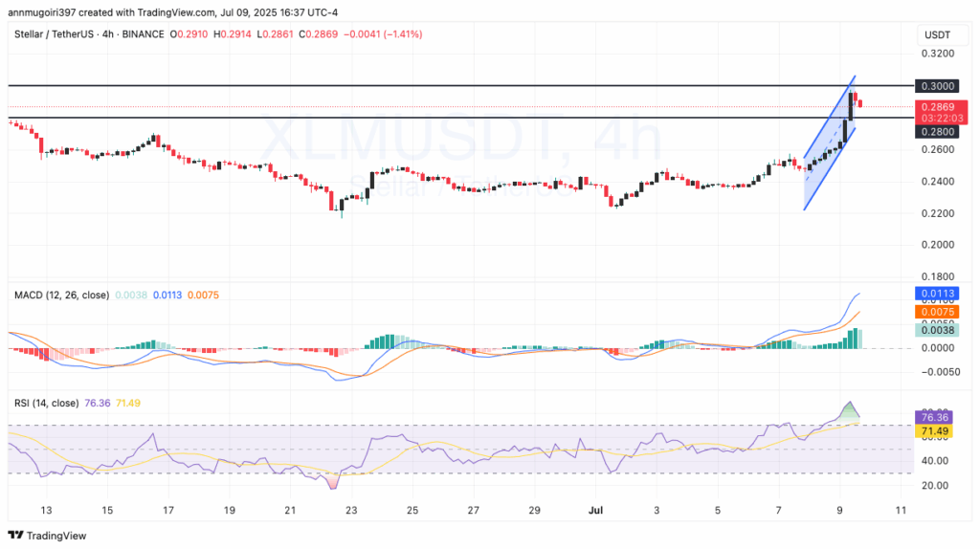Click date 11 on the time axis
Image resolution: width=980 pixels, height=549 pixels.
[x=901, y=511]
